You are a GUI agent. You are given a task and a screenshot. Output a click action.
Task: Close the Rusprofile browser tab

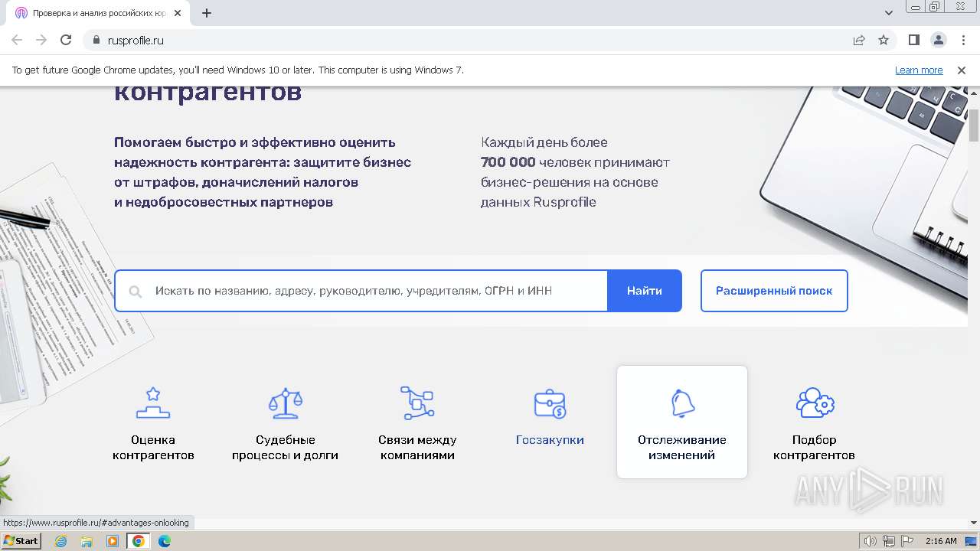coord(178,13)
